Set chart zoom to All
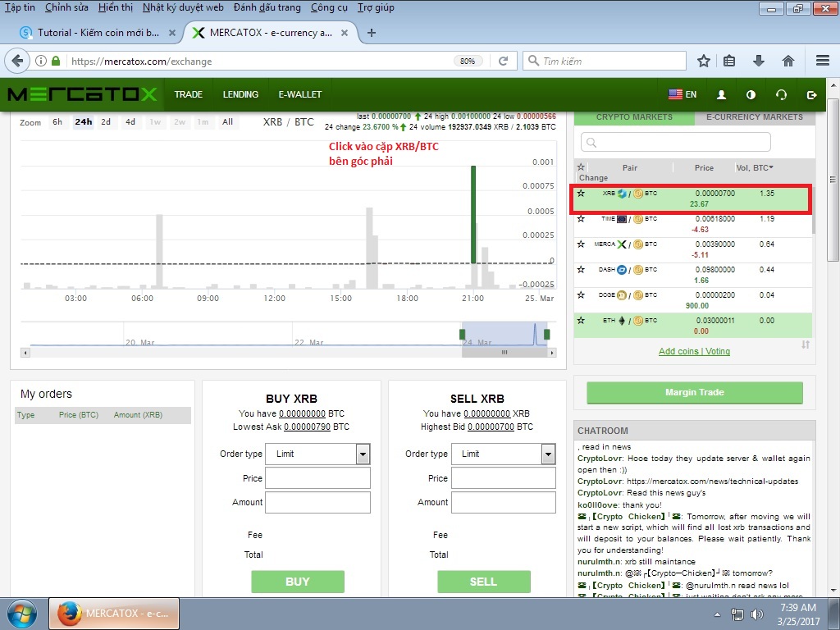This screenshot has height=630, width=840. [x=228, y=122]
